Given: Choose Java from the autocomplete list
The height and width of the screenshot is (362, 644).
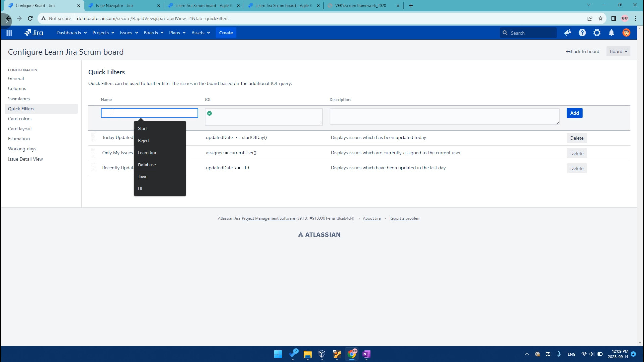Looking at the screenshot, I should [x=160, y=177].
